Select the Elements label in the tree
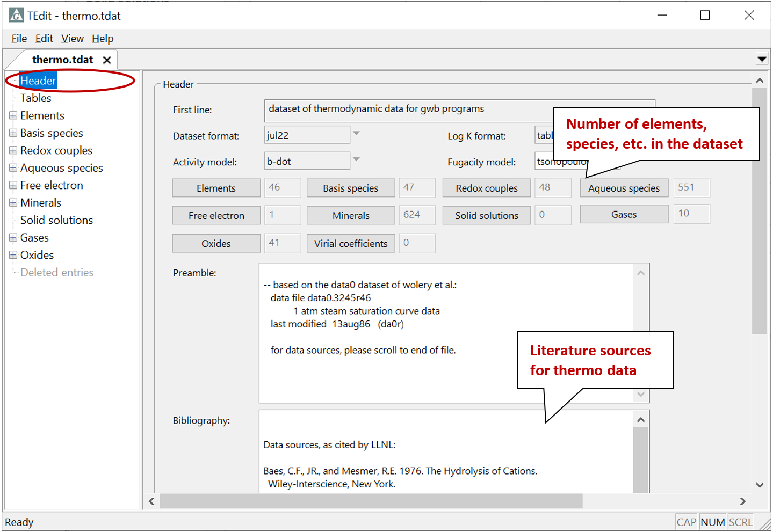The image size is (773, 532). (x=42, y=115)
